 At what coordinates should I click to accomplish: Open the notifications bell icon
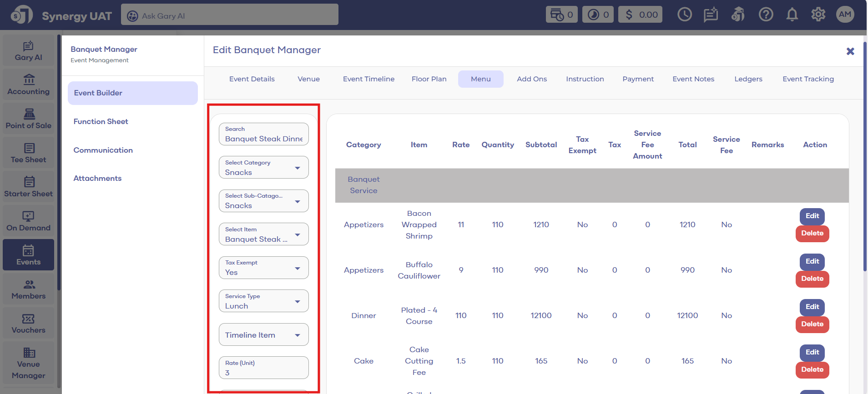coord(792,15)
